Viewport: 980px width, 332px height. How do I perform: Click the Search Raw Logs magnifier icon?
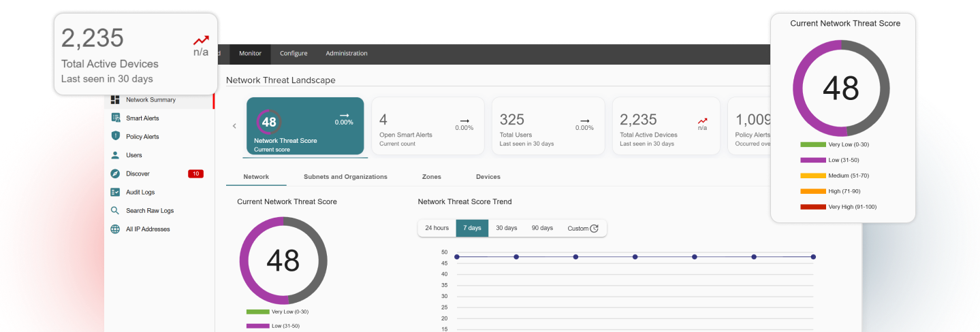click(x=115, y=211)
